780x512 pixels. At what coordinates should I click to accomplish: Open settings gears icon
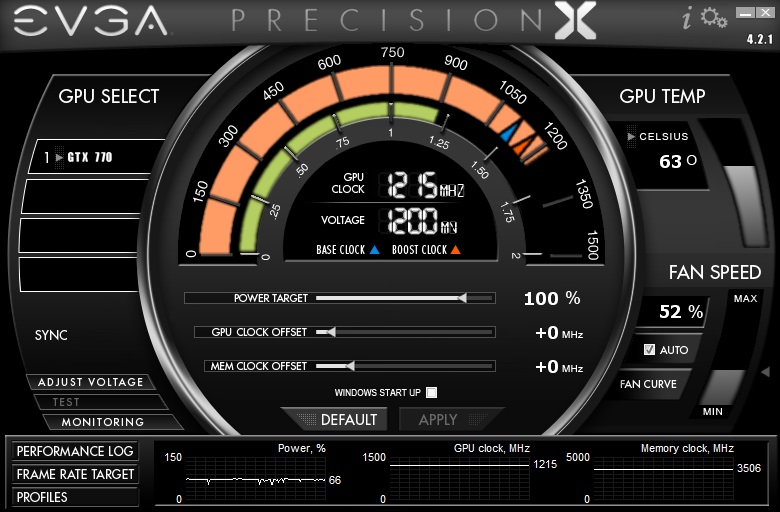point(714,18)
